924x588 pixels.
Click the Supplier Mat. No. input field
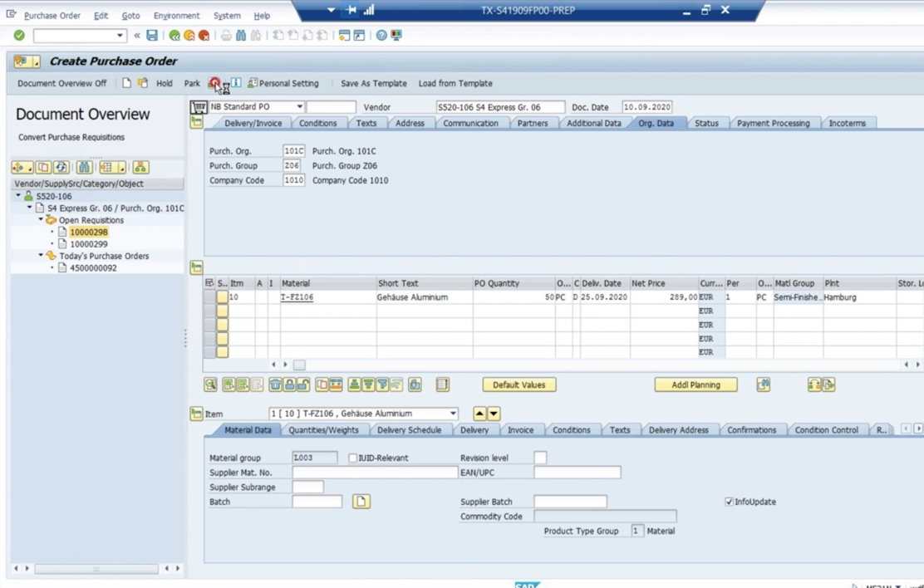pos(375,473)
